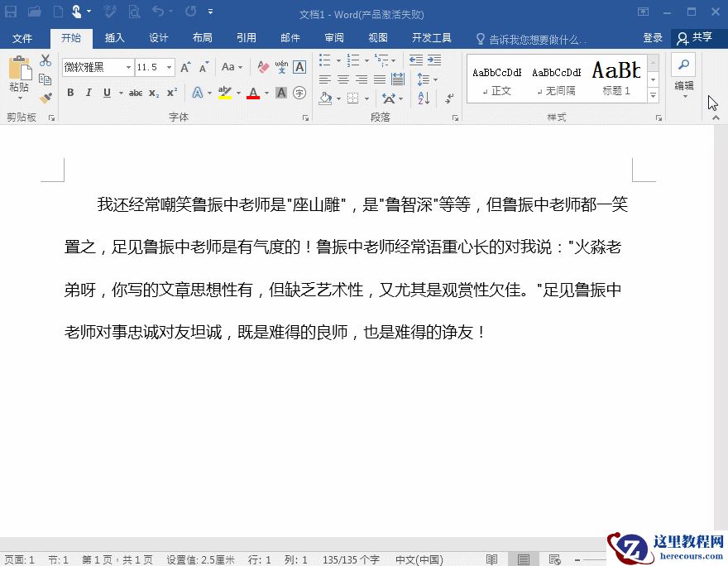The image size is (728, 566).
Task: Switch to read mode view icon
Action: tap(491, 559)
